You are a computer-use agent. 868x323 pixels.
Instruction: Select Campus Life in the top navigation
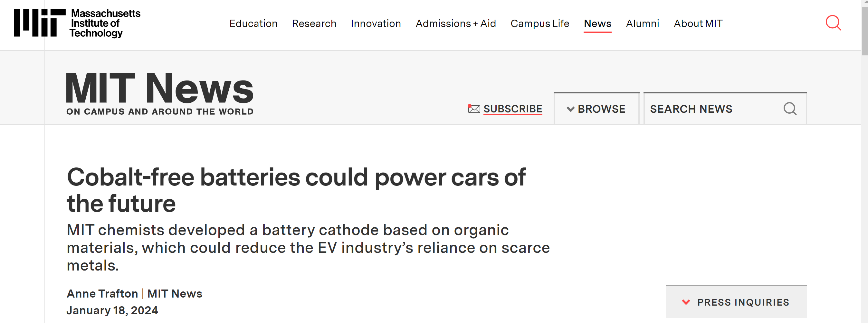pos(540,24)
